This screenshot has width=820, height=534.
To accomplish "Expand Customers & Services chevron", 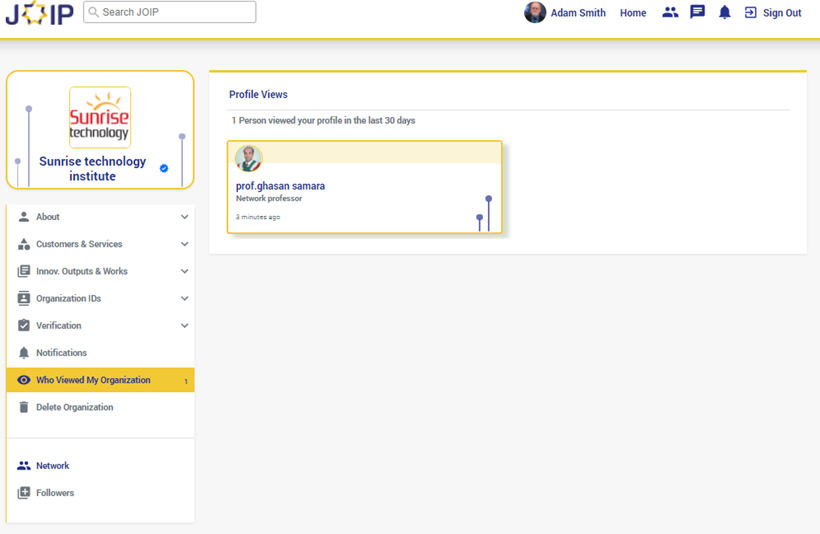I will pos(184,244).
